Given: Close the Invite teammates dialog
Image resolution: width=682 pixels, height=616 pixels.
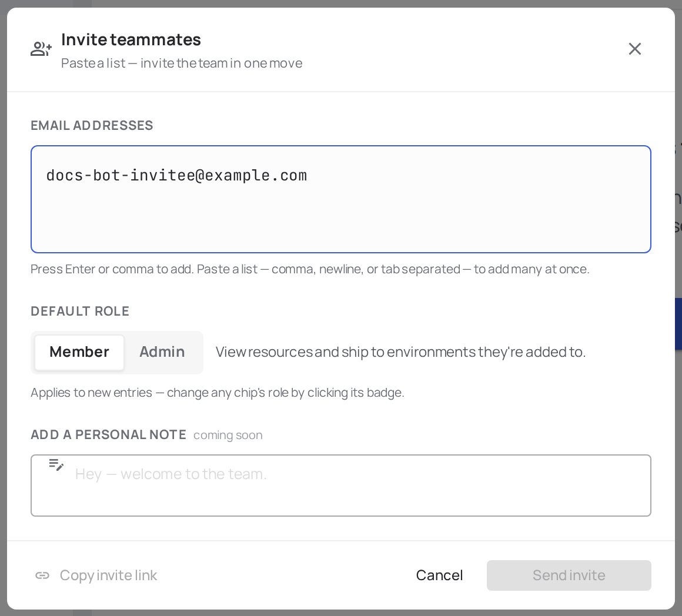Looking at the screenshot, I should 634,49.
